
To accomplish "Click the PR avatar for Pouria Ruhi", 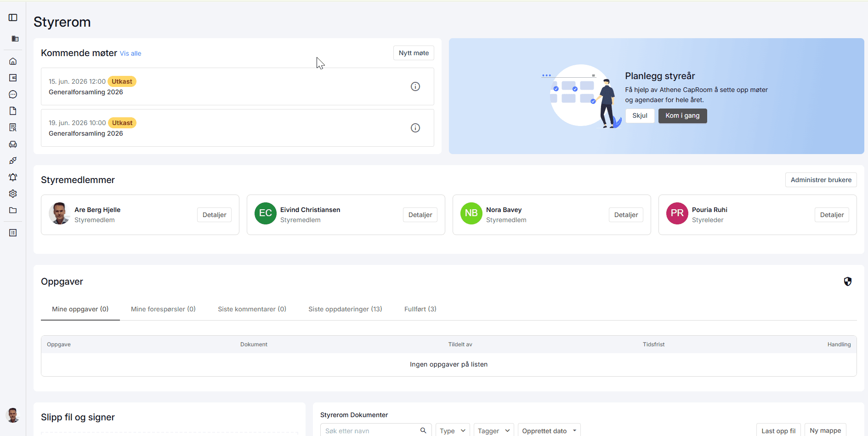I will (677, 213).
